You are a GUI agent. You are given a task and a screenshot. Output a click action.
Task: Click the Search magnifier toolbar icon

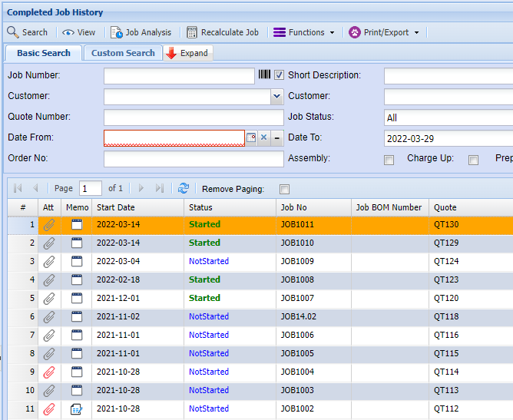click(13, 32)
